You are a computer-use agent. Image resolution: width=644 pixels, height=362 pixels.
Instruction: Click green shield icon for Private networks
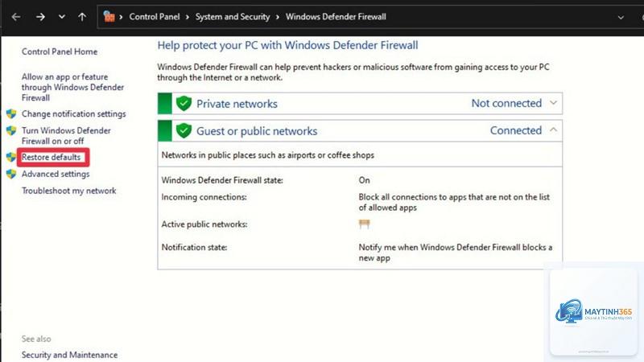click(184, 104)
